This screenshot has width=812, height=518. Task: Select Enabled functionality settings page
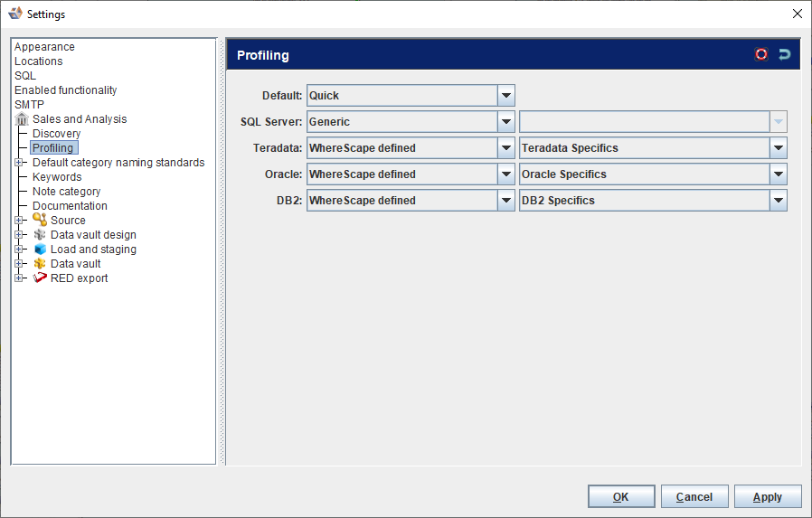(x=65, y=90)
